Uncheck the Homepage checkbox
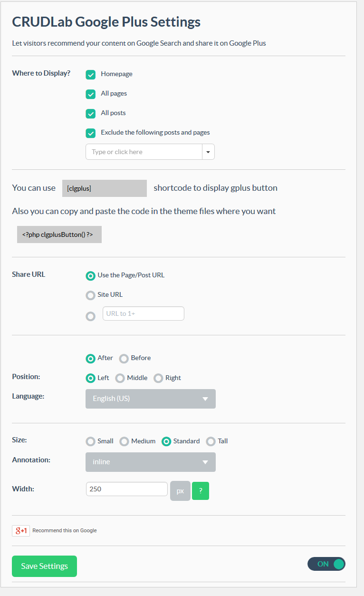364x596 pixels. (91, 75)
